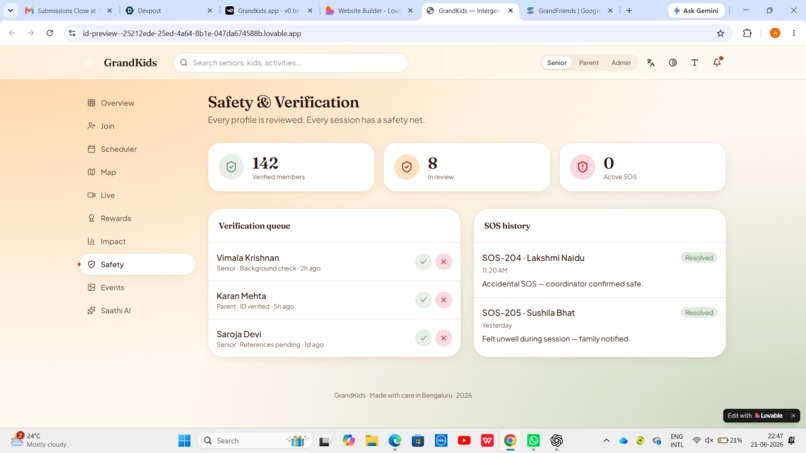Click the GrandKids logo title
This screenshot has height=453, width=806.
[x=130, y=63]
